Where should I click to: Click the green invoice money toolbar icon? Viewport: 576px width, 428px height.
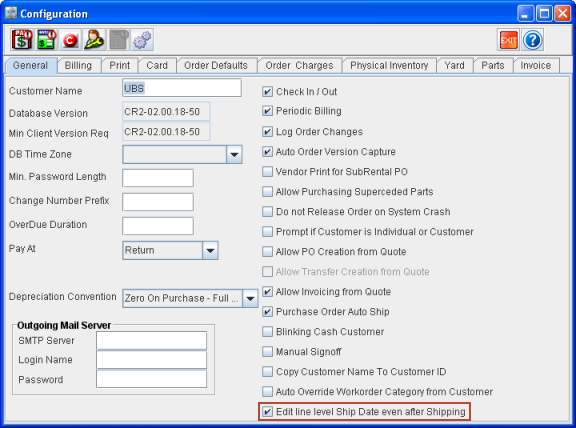click(46, 40)
